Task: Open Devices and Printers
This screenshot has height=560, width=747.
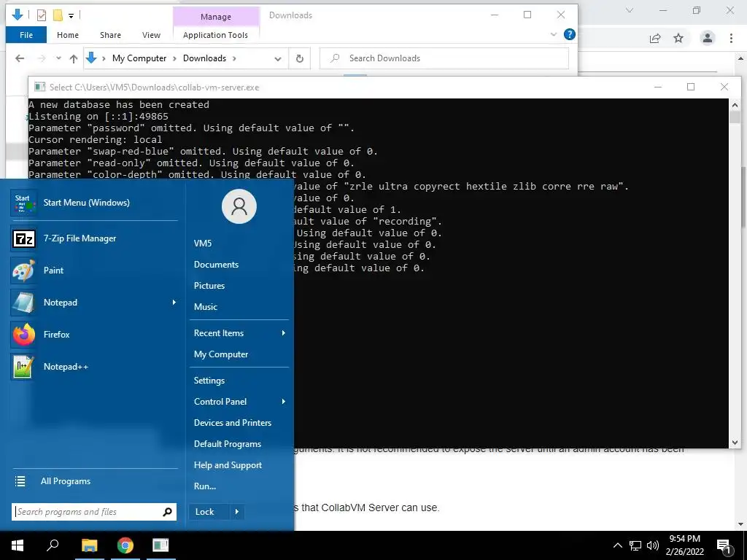Action: 233,423
